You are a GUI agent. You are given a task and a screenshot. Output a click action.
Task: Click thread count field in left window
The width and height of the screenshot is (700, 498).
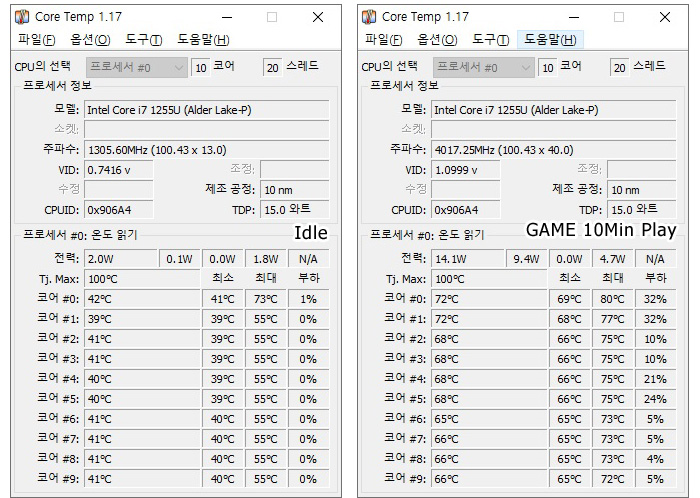click(272, 68)
